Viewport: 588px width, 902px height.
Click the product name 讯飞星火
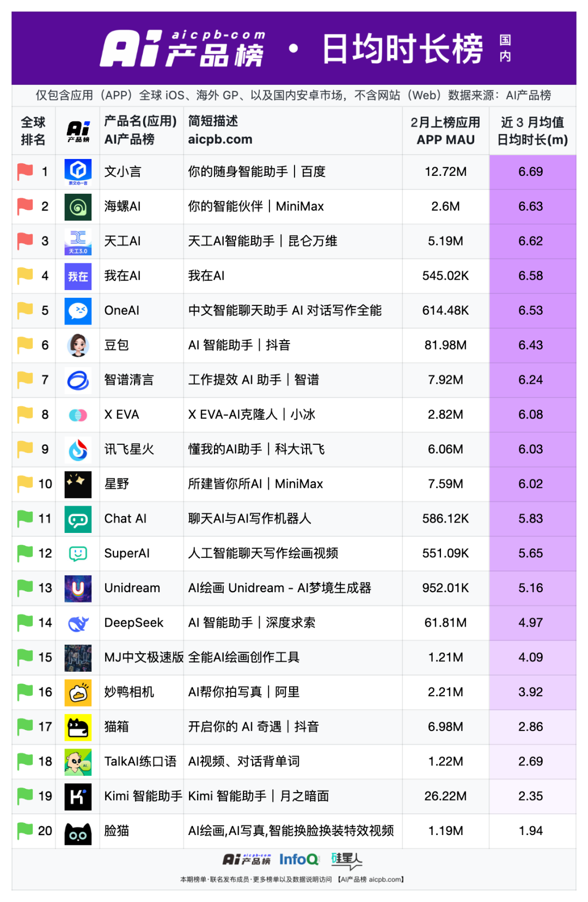129,450
